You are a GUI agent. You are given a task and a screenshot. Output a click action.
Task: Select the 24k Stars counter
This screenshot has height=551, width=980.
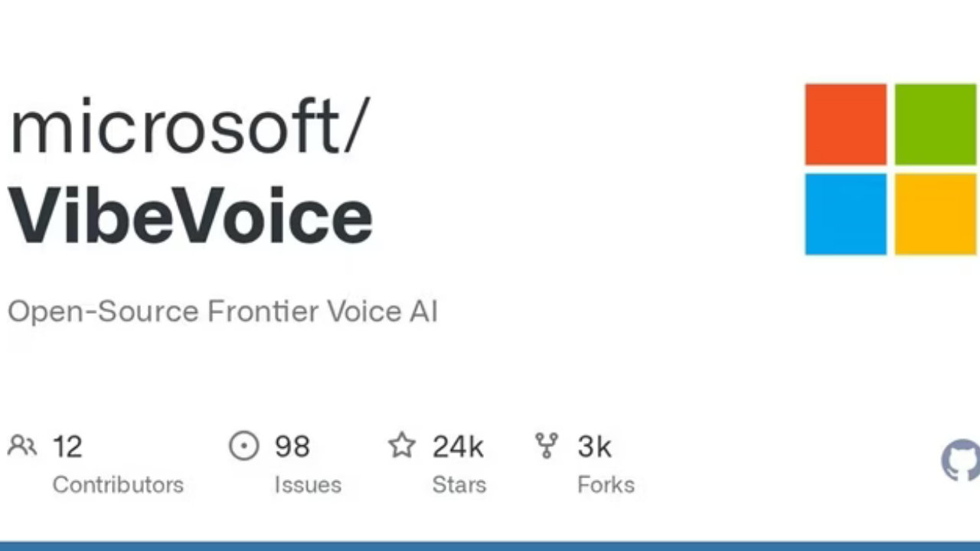457,446
